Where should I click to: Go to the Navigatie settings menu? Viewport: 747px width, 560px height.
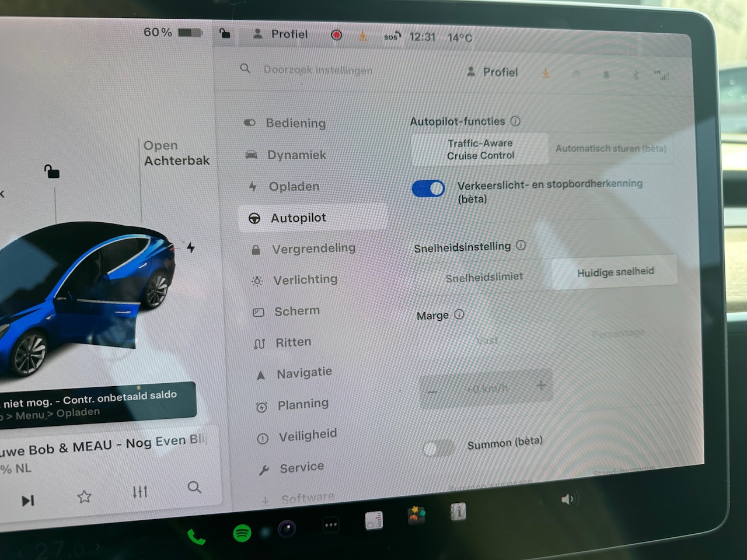[x=303, y=373]
